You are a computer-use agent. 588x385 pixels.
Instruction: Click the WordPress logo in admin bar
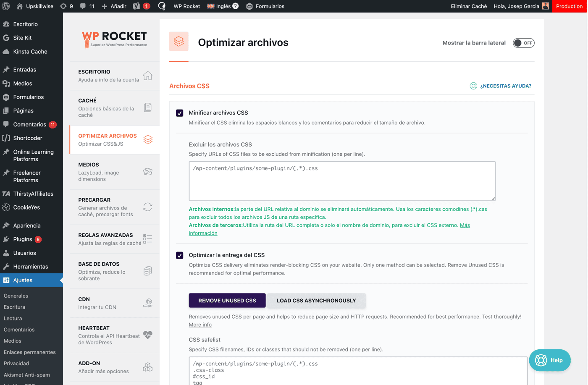coord(6,6)
